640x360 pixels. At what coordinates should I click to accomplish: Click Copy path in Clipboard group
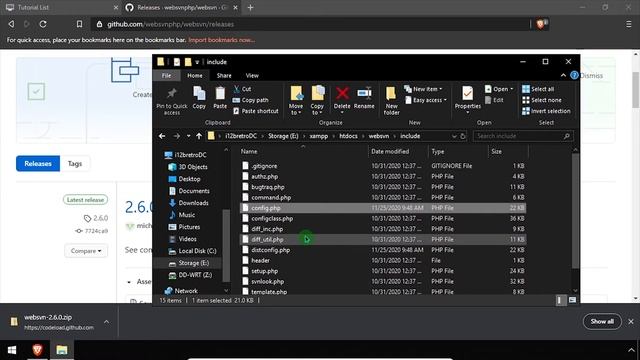click(x=251, y=100)
